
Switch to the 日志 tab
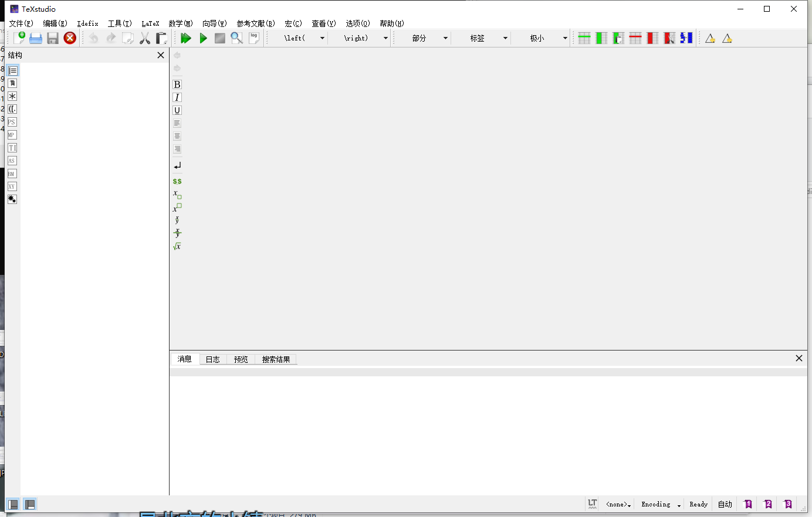coord(212,359)
